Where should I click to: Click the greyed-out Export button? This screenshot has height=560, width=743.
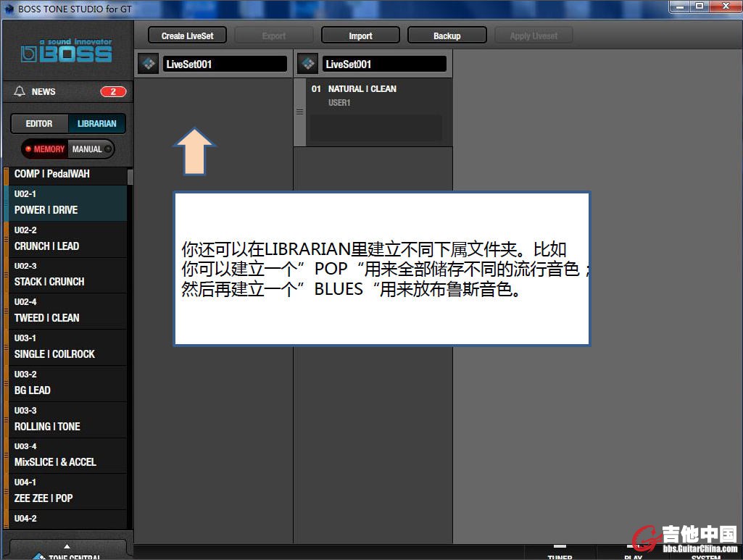pyautogui.click(x=274, y=35)
